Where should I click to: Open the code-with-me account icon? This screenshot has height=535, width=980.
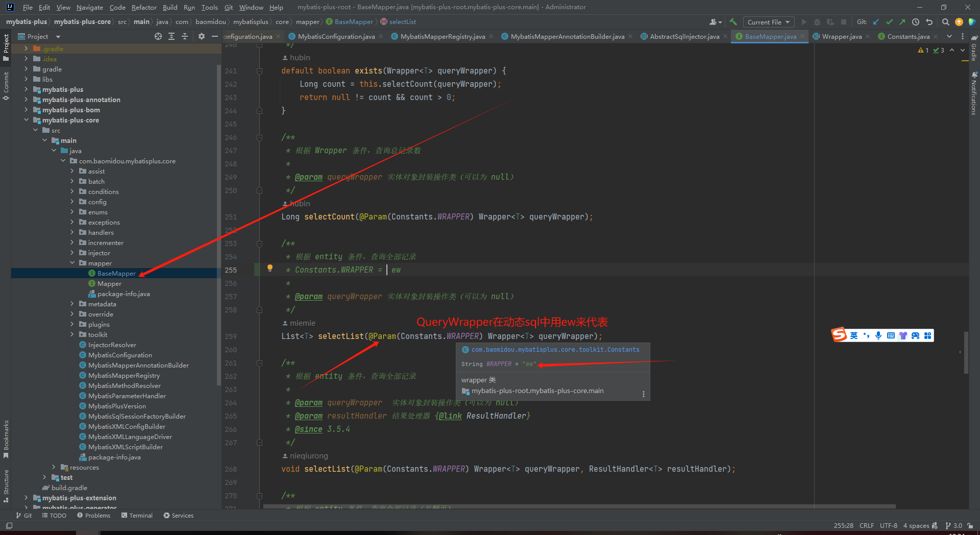(716, 22)
